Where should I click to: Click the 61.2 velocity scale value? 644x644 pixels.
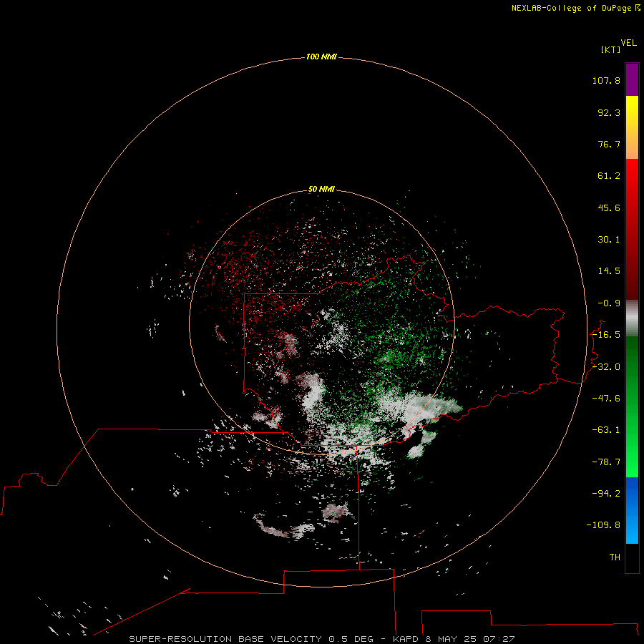pos(609,176)
